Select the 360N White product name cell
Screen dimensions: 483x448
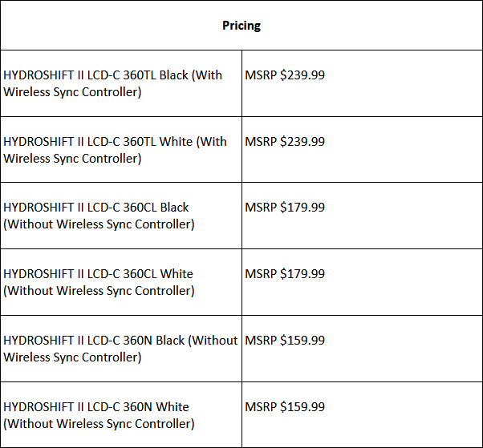coord(121,415)
